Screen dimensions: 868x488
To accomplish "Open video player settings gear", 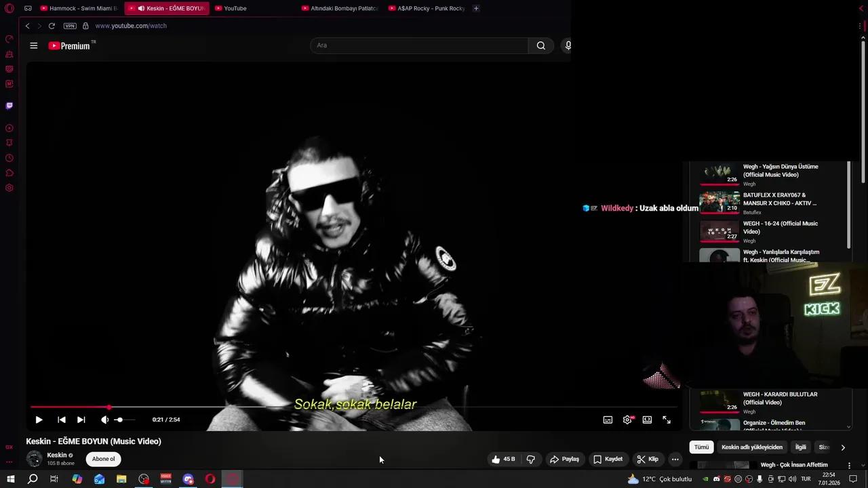I will [x=627, y=420].
